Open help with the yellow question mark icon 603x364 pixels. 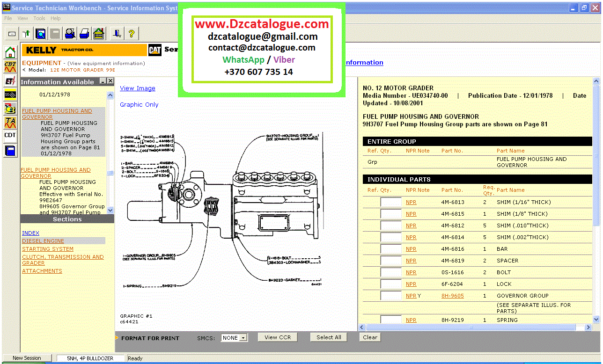(132, 34)
